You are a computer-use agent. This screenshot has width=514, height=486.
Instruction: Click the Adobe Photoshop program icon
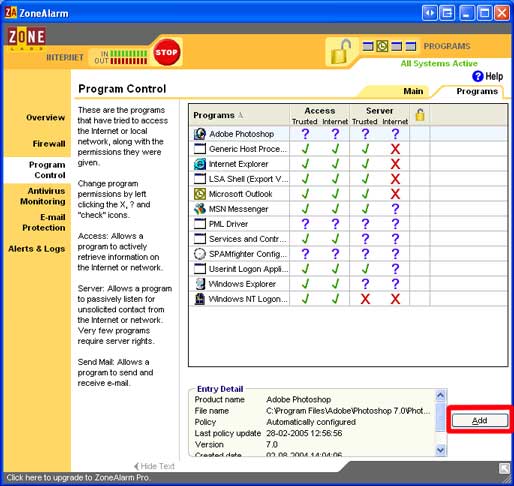(x=200, y=134)
